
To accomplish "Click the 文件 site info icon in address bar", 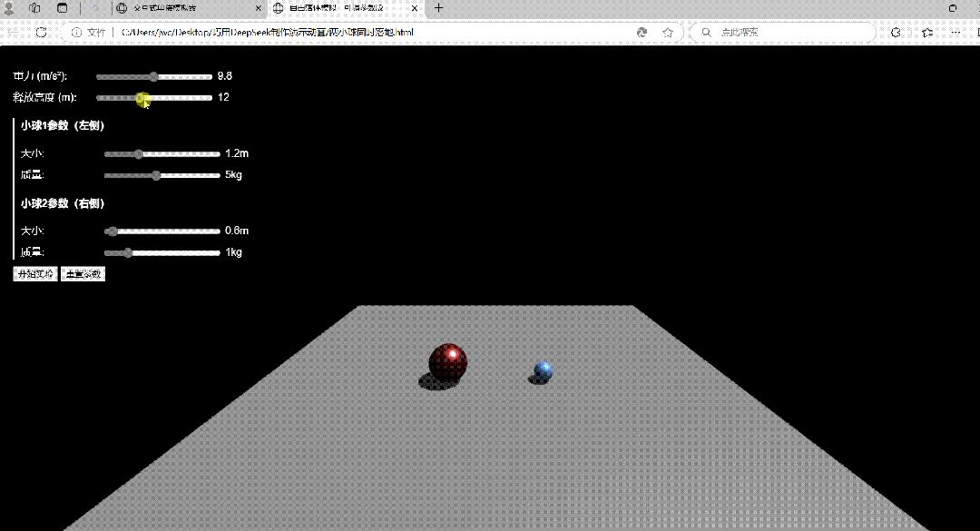I will pyautogui.click(x=77, y=32).
